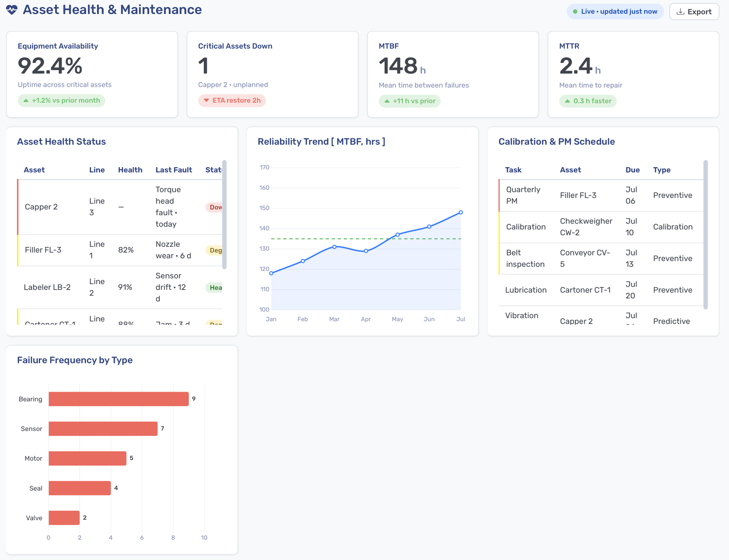Click the Jul 20 due date cell
The height and width of the screenshot is (560, 729).
[631, 290]
